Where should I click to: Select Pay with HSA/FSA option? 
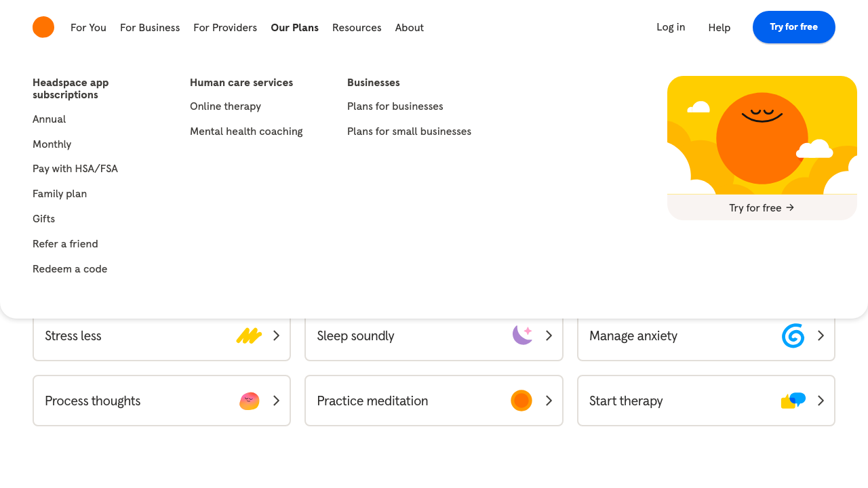(x=75, y=168)
